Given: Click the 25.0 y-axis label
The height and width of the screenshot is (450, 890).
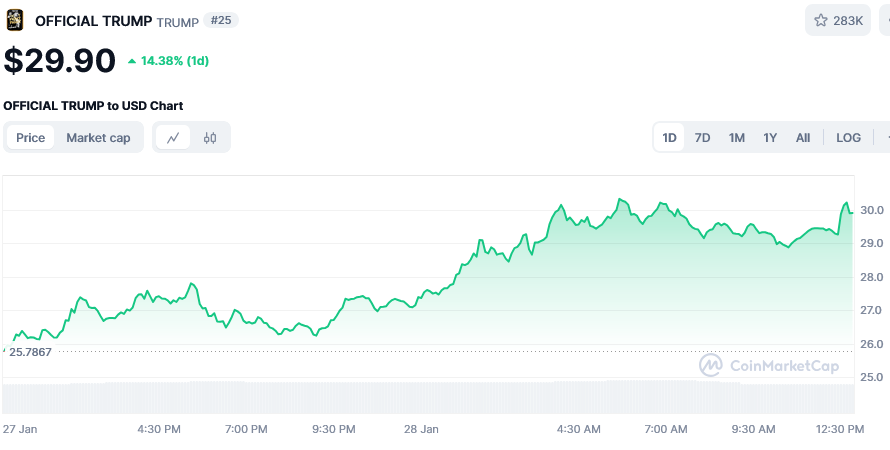Looking at the screenshot, I should point(872,377).
